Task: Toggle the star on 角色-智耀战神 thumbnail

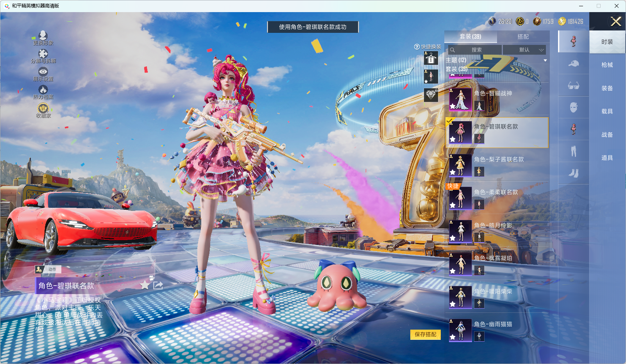Action: tap(453, 106)
